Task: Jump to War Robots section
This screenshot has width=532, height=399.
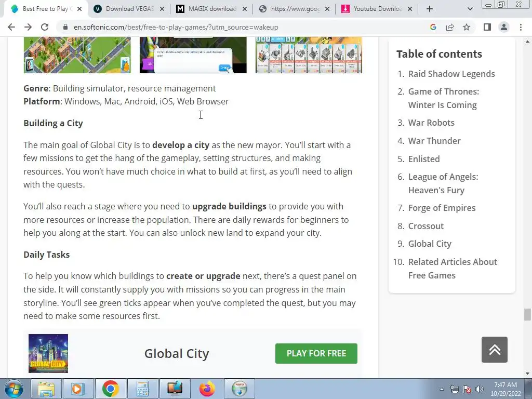Action: [x=431, y=123]
